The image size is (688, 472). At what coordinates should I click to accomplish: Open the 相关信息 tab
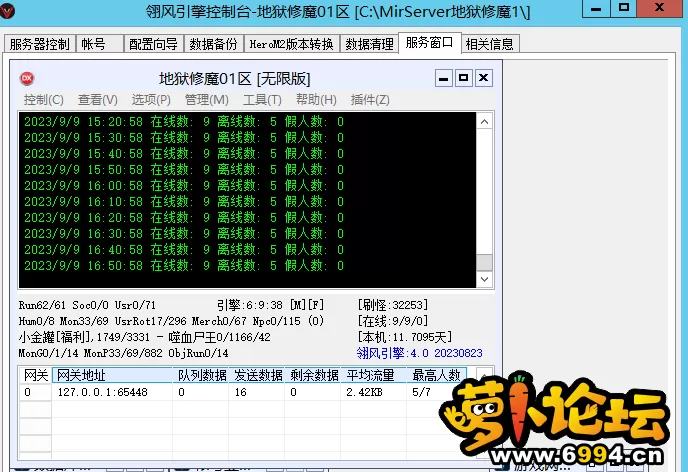tap(490, 44)
